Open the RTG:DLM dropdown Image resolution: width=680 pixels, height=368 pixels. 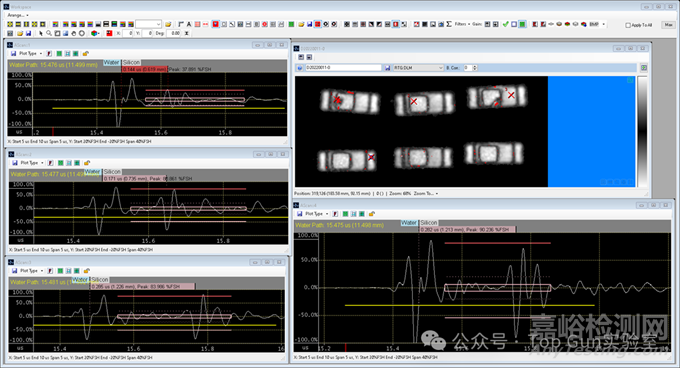418,68
